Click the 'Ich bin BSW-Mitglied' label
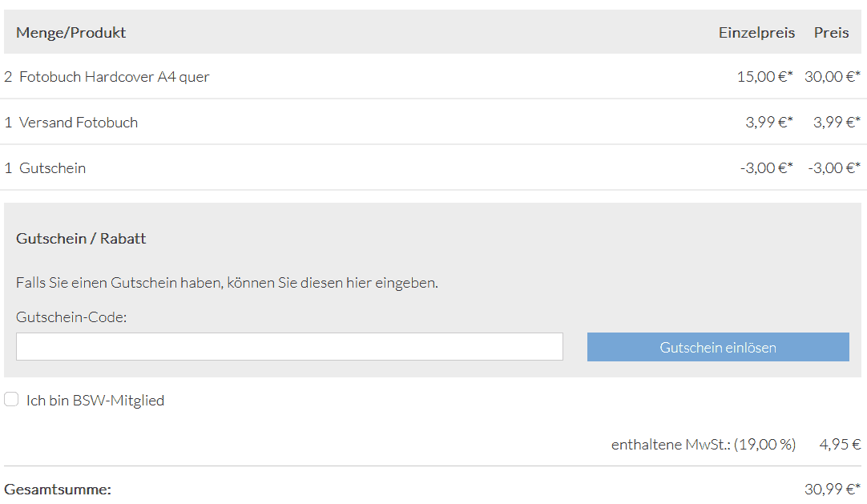867x504 pixels. coord(95,401)
